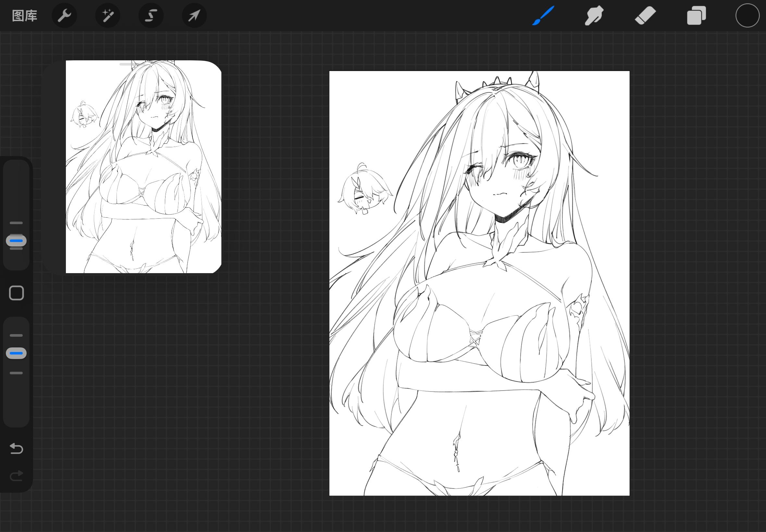
Task: Activate the Selection S-shaped tool
Action: pos(151,16)
